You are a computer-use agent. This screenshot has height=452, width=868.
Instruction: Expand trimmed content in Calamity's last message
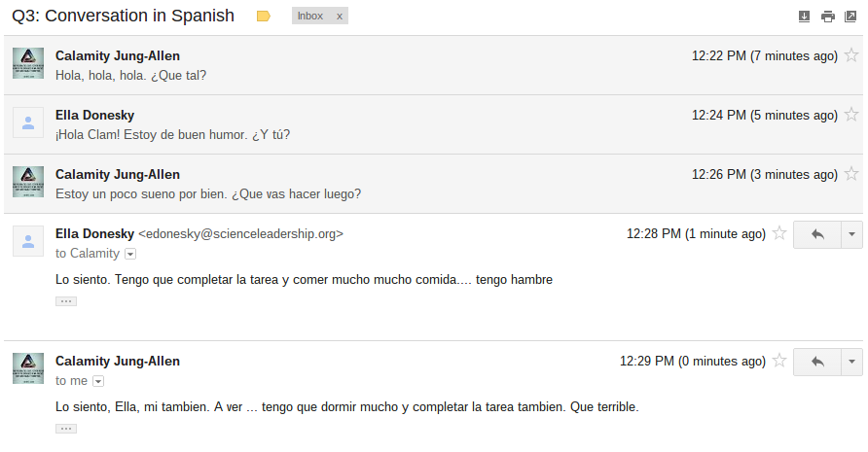coord(66,429)
